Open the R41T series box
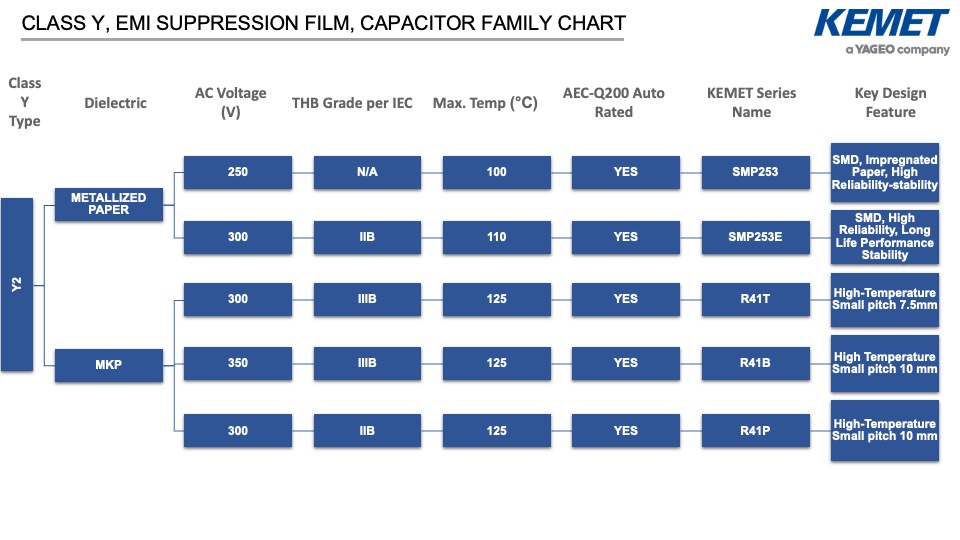Viewport: 960px width, 540px height. coord(756,299)
